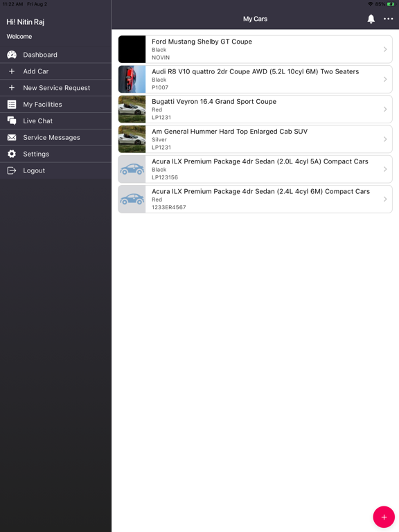Tap the 11:22 AM clock
This screenshot has width=399, height=532.
pyautogui.click(x=12, y=4)
